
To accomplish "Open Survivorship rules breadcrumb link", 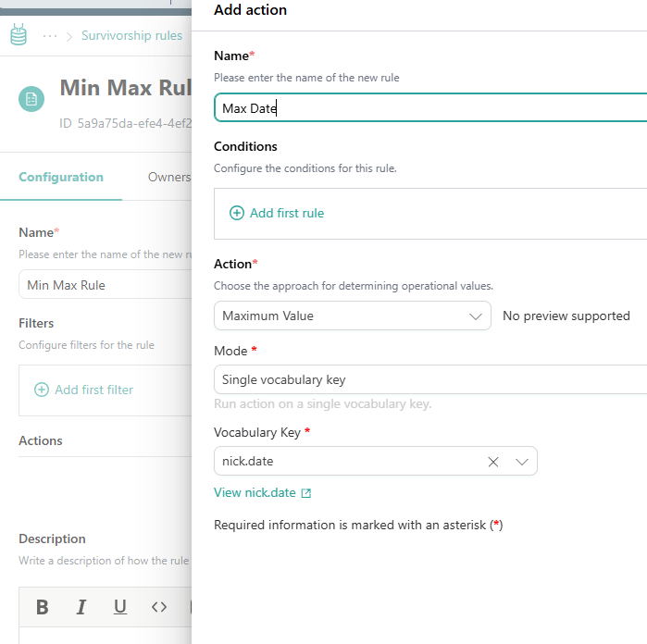I will pos(131,35).
